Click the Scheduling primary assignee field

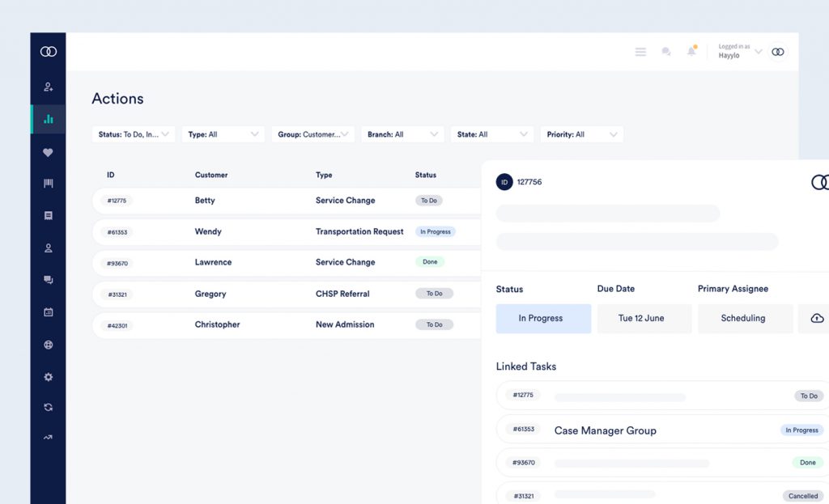click(745, 318)
